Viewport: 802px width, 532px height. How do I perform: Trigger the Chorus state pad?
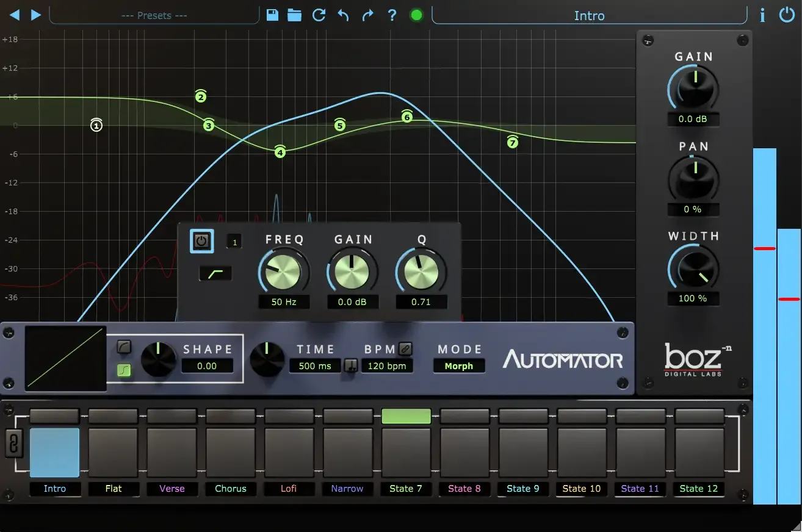tap(231, 452)
